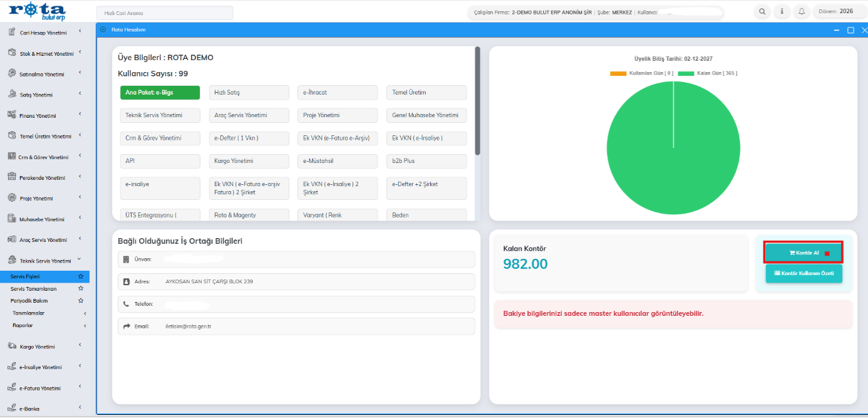Focus the Hızlı Cari Arama search field
Viewport: 868px width, 418px height.
point(165,13)
